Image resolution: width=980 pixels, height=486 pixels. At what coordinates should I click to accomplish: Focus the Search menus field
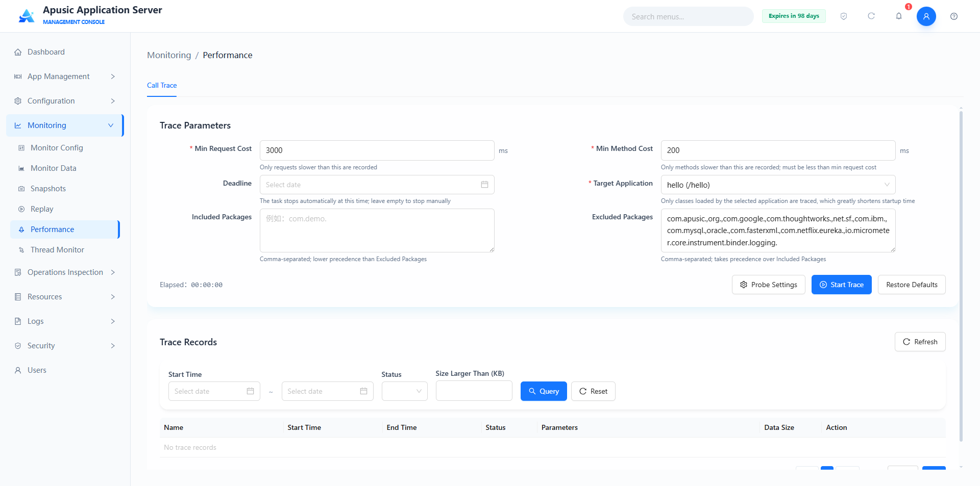[688, 16]
